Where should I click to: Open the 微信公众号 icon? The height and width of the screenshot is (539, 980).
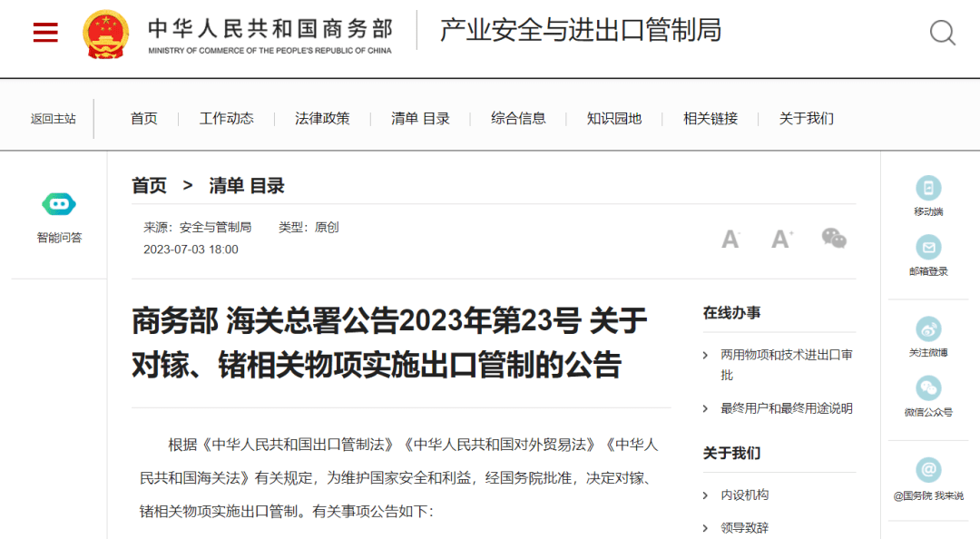(x=928, y=388)
